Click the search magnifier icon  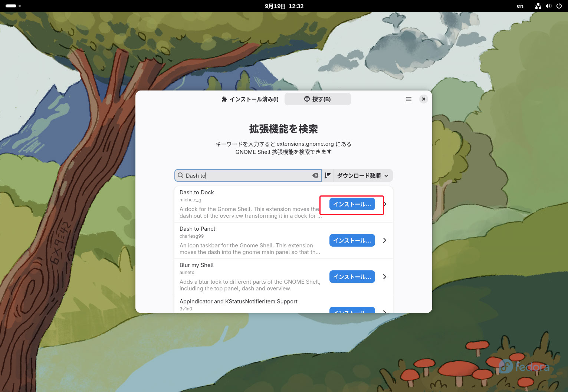point(181,175)
